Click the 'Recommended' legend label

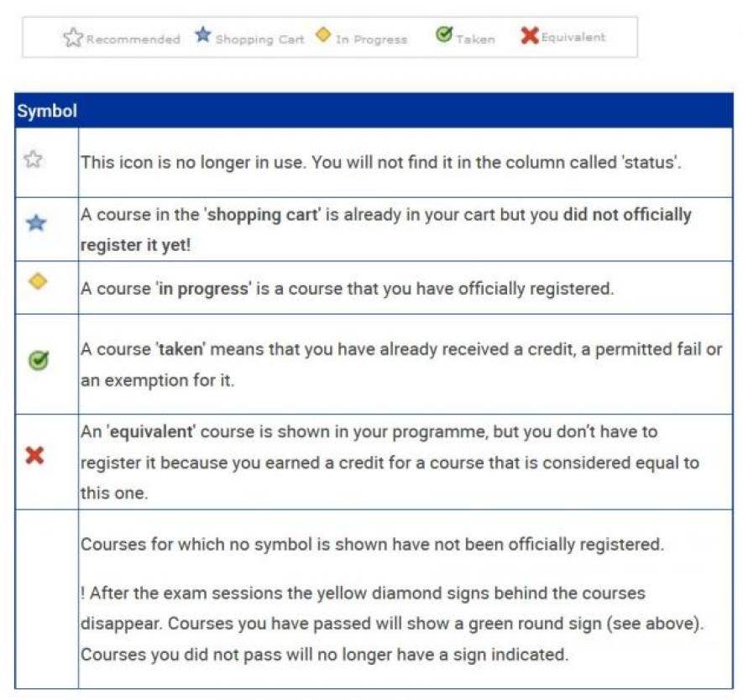pos(133,39)
